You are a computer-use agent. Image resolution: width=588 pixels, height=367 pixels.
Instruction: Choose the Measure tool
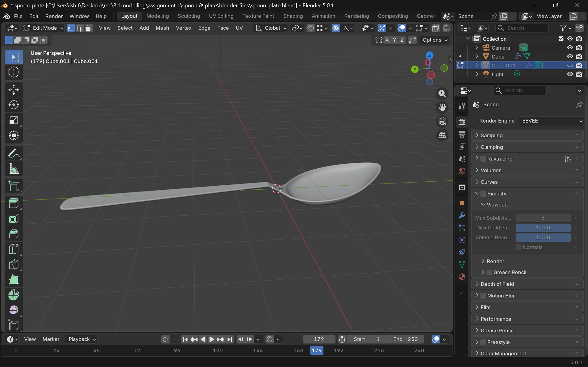(x=14, y=168)
